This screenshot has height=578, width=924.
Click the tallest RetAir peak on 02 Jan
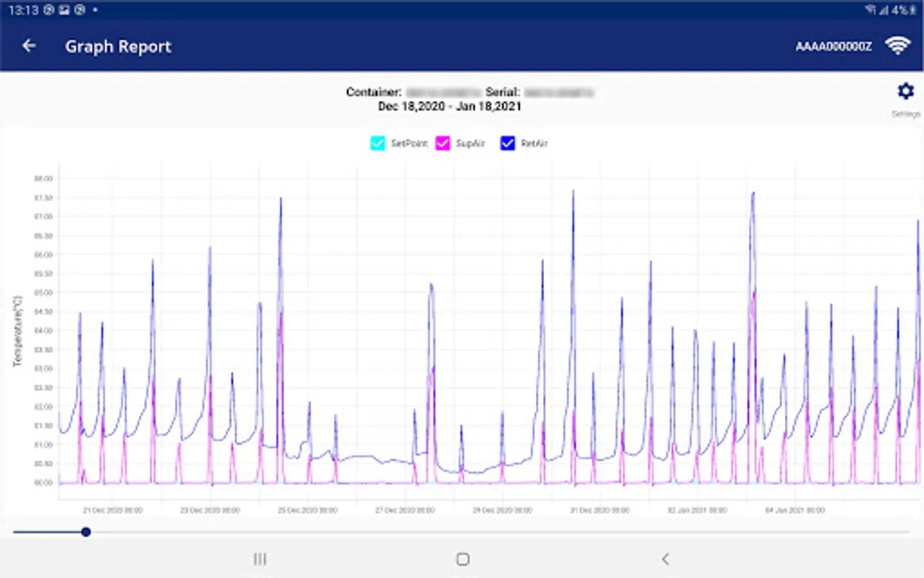click(753, 194)
